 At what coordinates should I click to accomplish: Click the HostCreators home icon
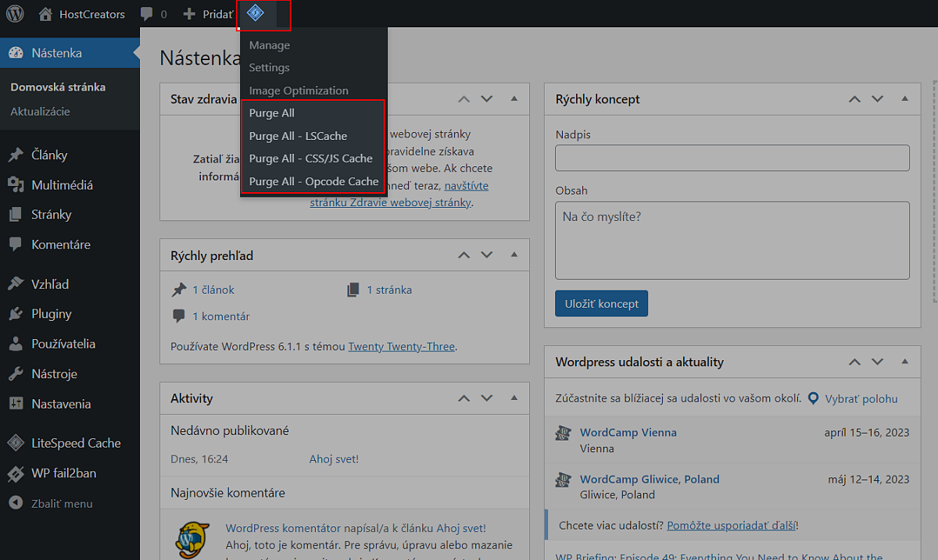[x=45, y=14]
